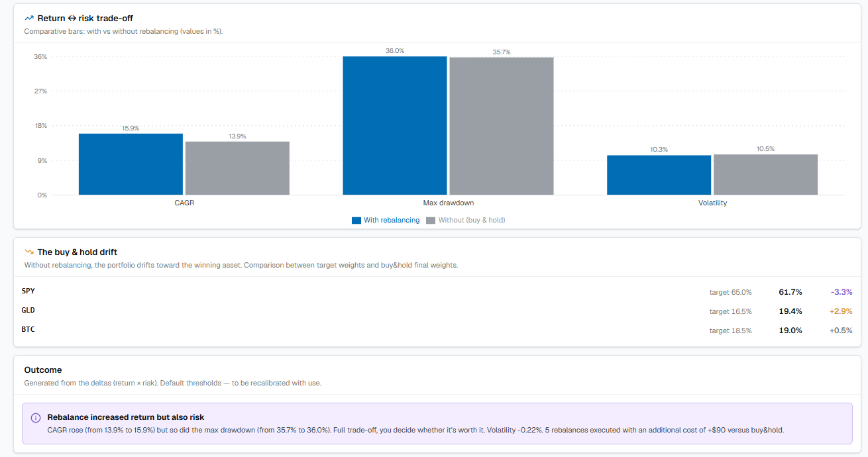
Task: Click the gray Max drawdown bar at 35.7%
Action: pyautogui.click(x=502, y=126)
